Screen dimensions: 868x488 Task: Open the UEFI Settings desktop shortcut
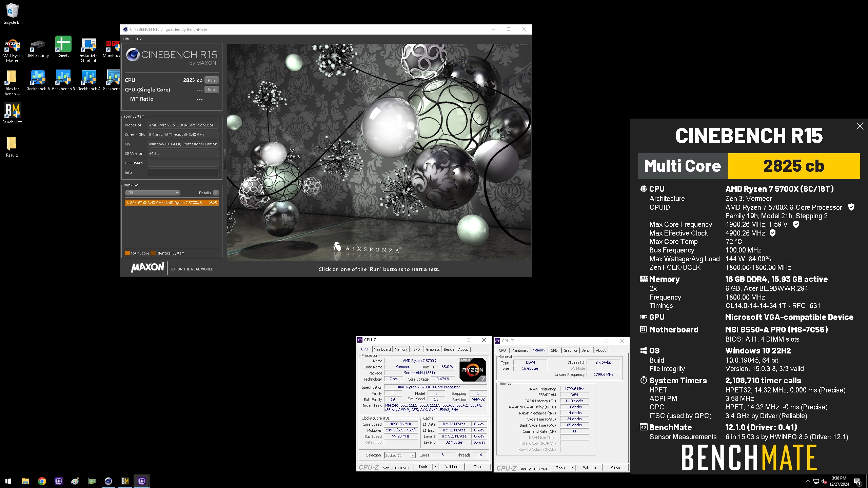pos(38,48)
